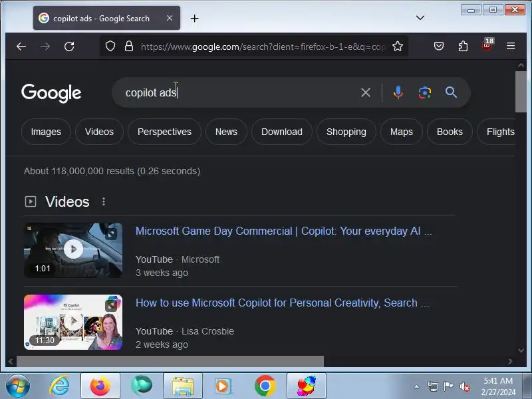Click the forward navigation arrow

pos(45,47)
